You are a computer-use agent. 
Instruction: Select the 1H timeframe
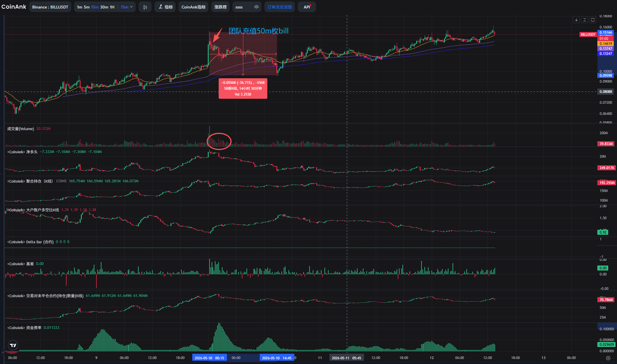point(113,7)
